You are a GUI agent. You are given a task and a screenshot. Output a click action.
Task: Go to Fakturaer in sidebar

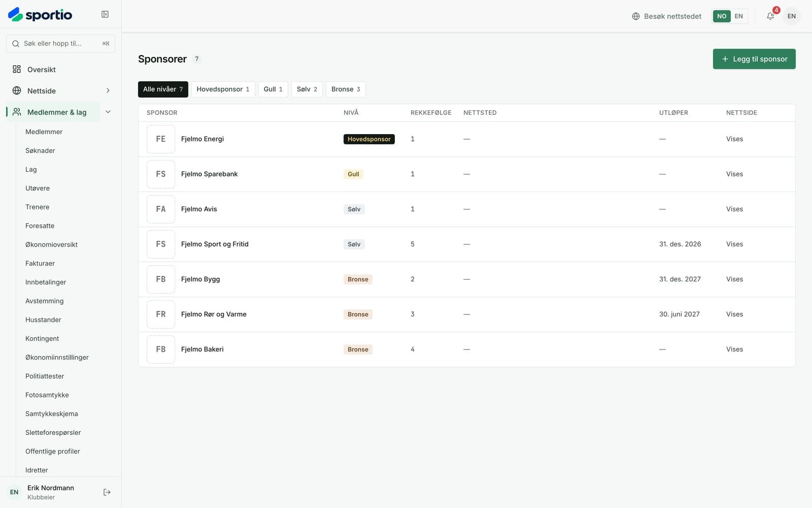(40, 264)
